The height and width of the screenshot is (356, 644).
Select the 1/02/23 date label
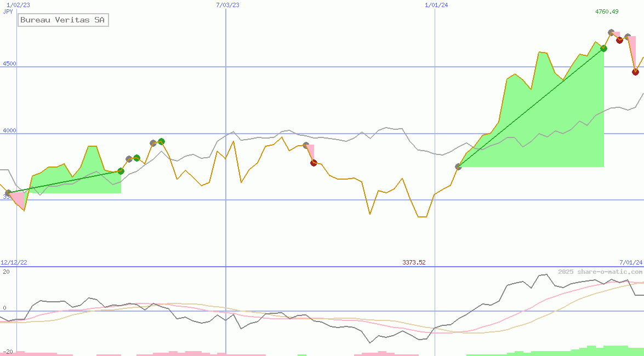point(18,5)
